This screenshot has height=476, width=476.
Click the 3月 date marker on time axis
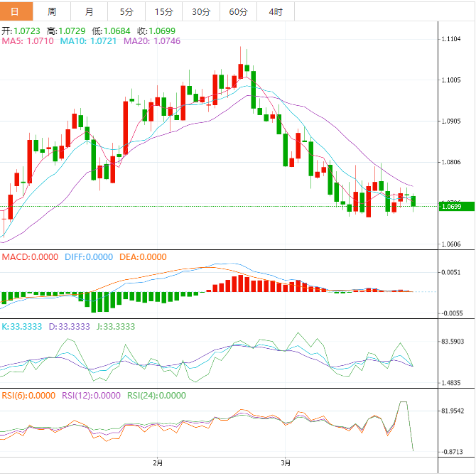[285, 463]
